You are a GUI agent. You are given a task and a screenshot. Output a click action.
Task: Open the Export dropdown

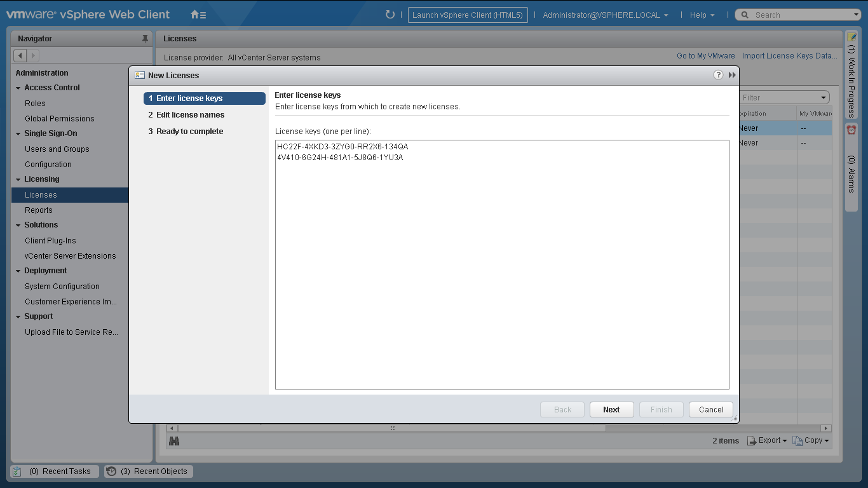pyautogui.click(x=768, y=440)
